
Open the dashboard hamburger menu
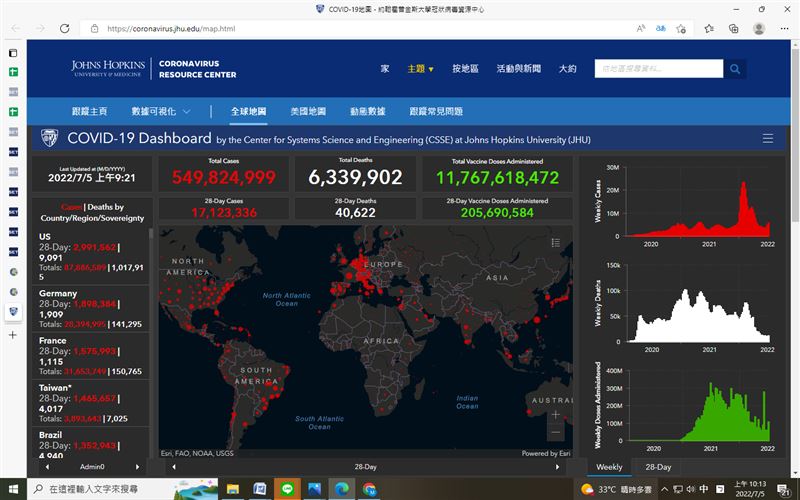pyautogui.click(x=768, y=138)
